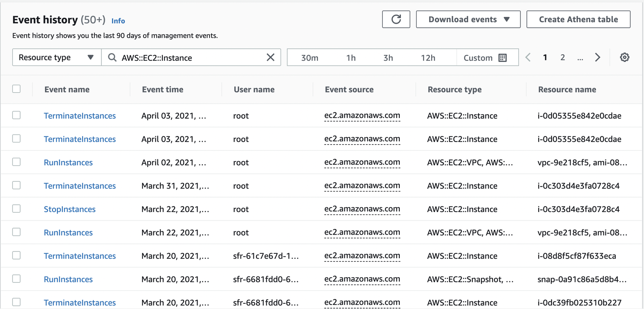Click the previous page left chevron
The height and width of the screenshot is (309, 644).
[528, 58]
